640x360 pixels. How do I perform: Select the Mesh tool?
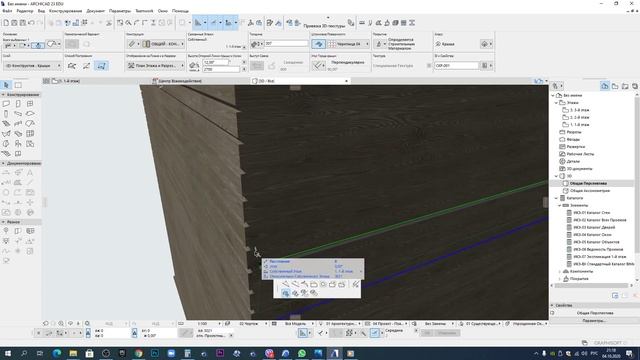tap(6, 153)
